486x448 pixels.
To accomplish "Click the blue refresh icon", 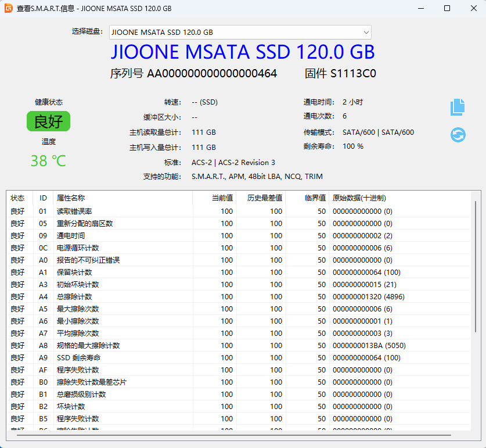I will pos(458,135).
